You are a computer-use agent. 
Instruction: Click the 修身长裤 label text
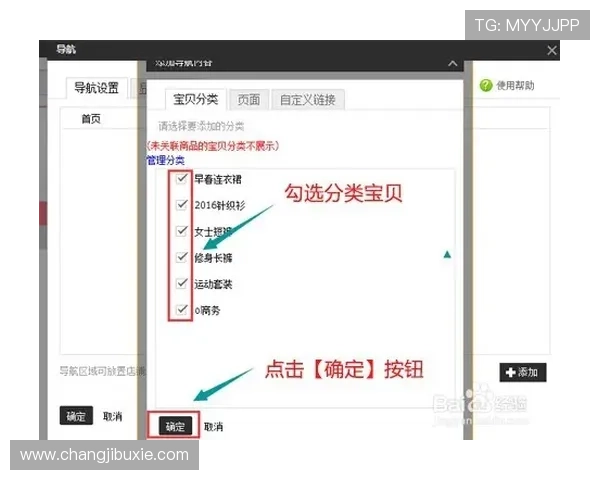pos(213,258)
